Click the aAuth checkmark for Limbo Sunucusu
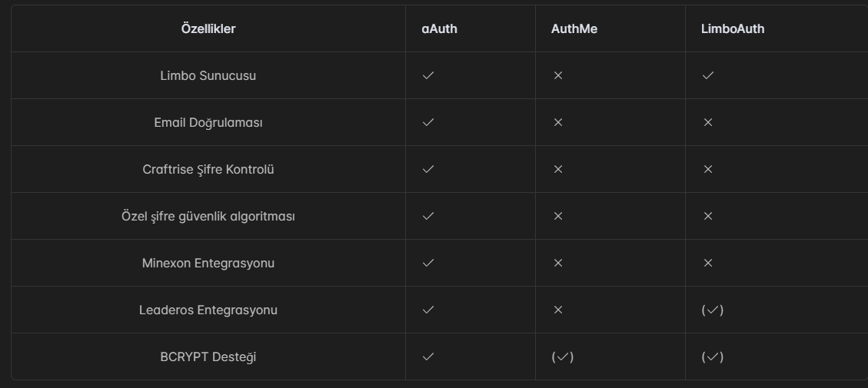Screen dimensions: 868x388 pyautogui.click(x=428, y=75)
